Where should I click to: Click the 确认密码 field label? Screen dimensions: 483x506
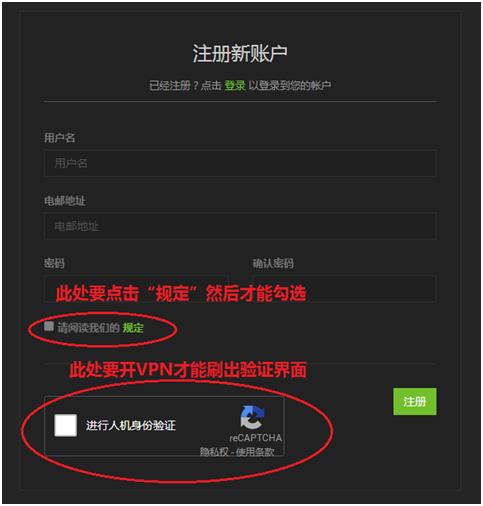(273, 263)
